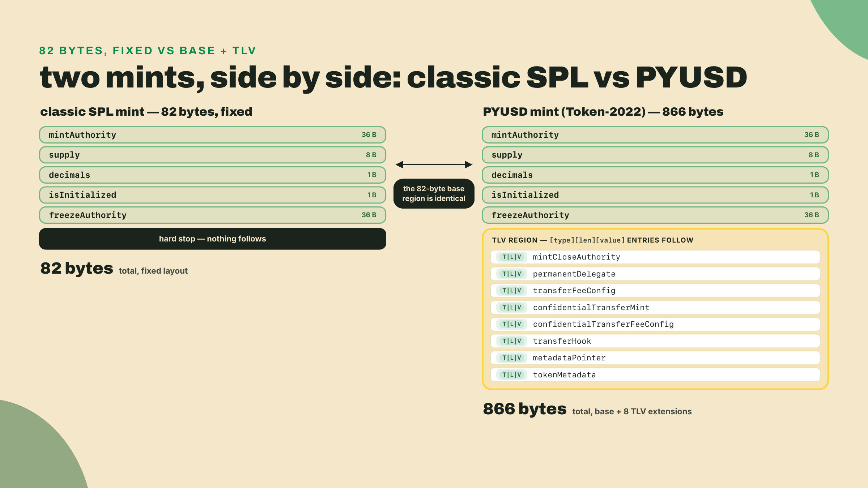
Task: Click the T|L|V badge beside transferHook
Action: pyautogui.click(x=512, y=341)
